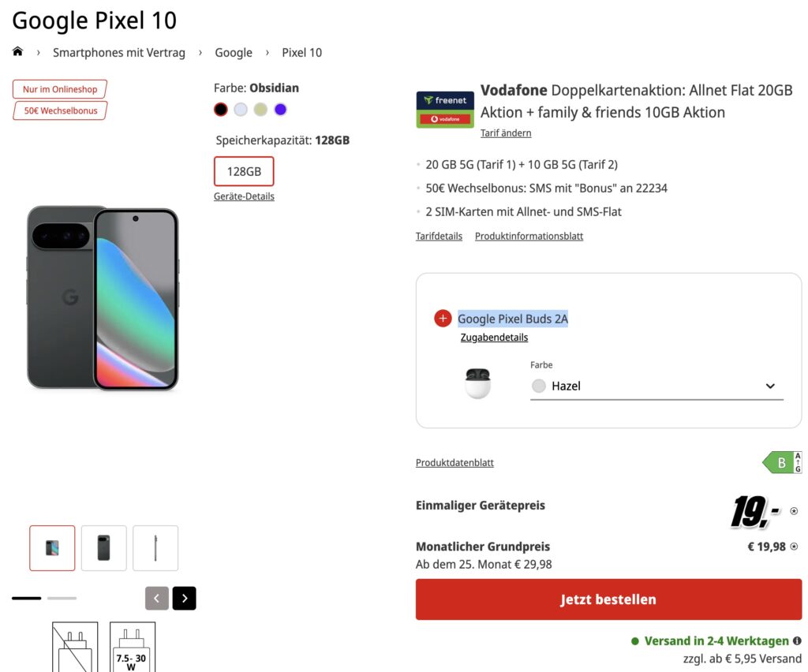
Task: Click the red plus icon for Pixel Buds
Action: pos(443,319)
